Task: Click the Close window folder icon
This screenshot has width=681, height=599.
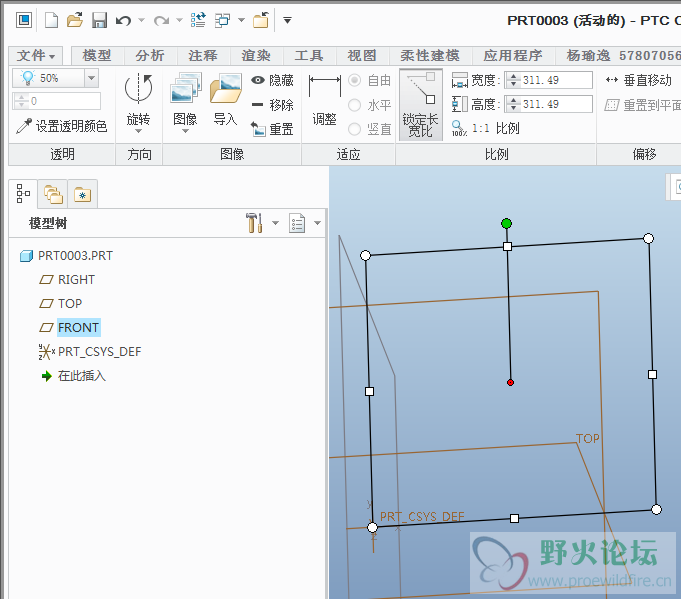Action: click(x=261, y=20)
